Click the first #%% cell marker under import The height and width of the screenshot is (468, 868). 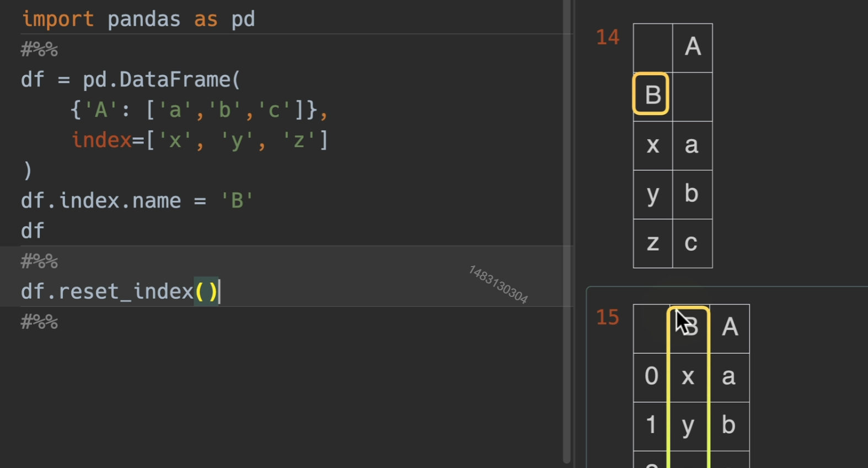pyautogui.click(x=39, y=50)
